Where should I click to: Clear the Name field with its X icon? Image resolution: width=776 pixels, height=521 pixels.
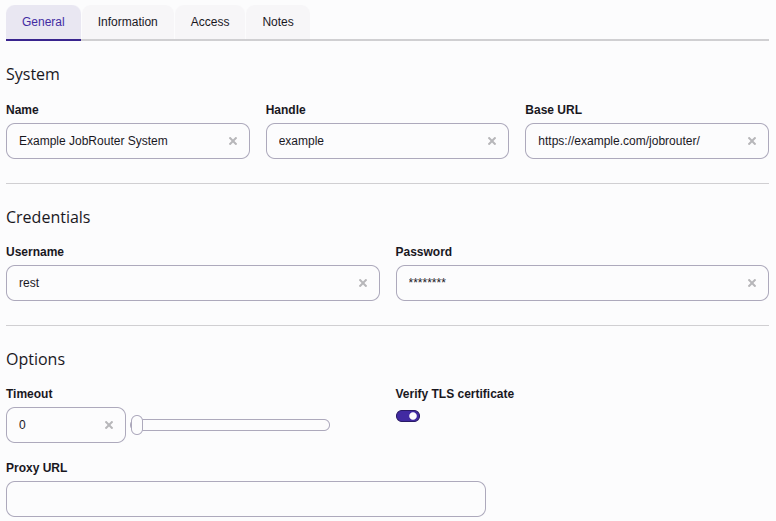(233, 141)
